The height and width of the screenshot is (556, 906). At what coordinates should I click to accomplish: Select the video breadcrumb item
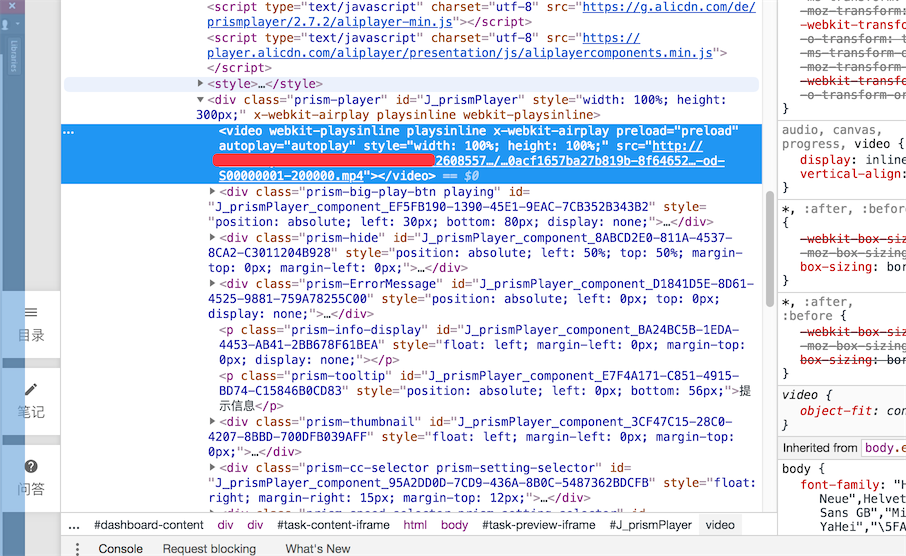point(720,525)
